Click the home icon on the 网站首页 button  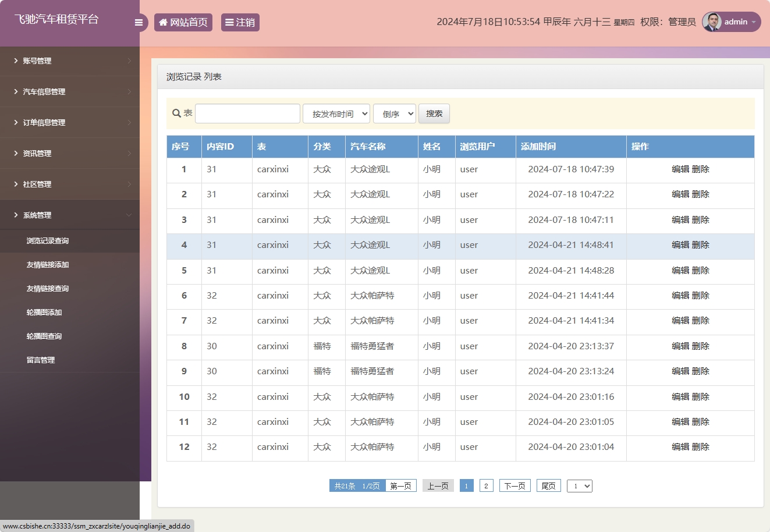point(163,22)
